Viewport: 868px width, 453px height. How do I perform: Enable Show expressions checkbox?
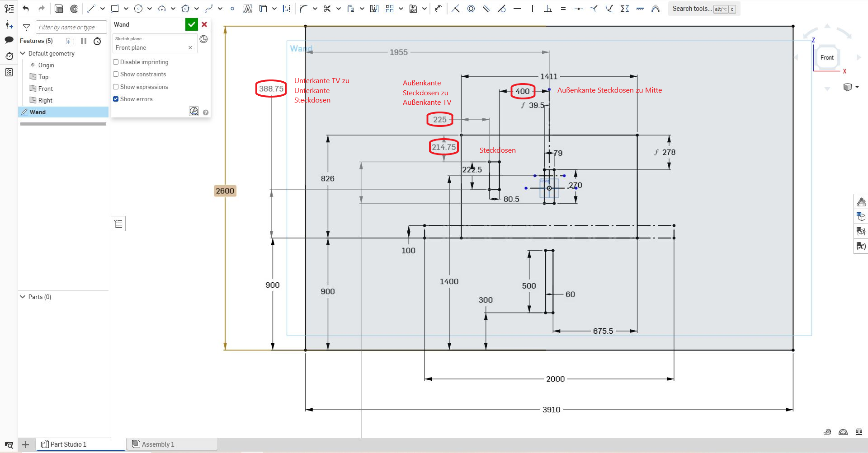tap(116, 87)
